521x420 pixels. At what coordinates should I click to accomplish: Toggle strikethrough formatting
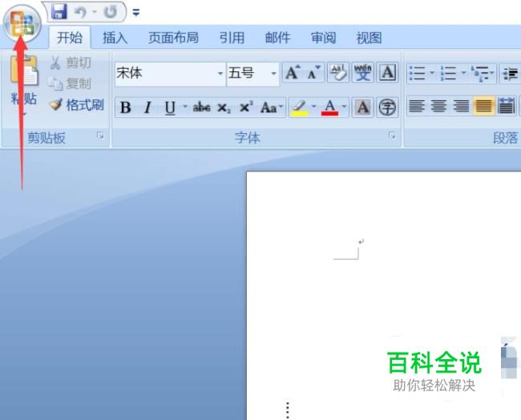[201, 107]
